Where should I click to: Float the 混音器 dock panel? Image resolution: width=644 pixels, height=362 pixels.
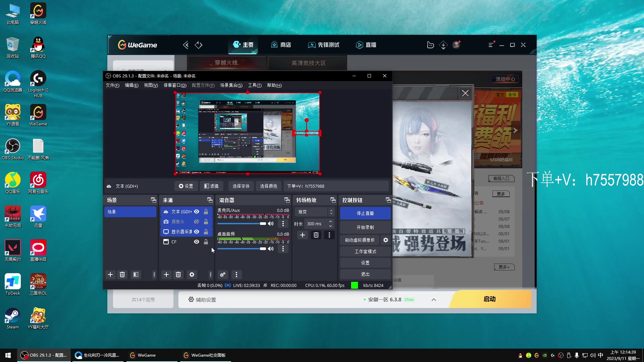coord(287,200)
